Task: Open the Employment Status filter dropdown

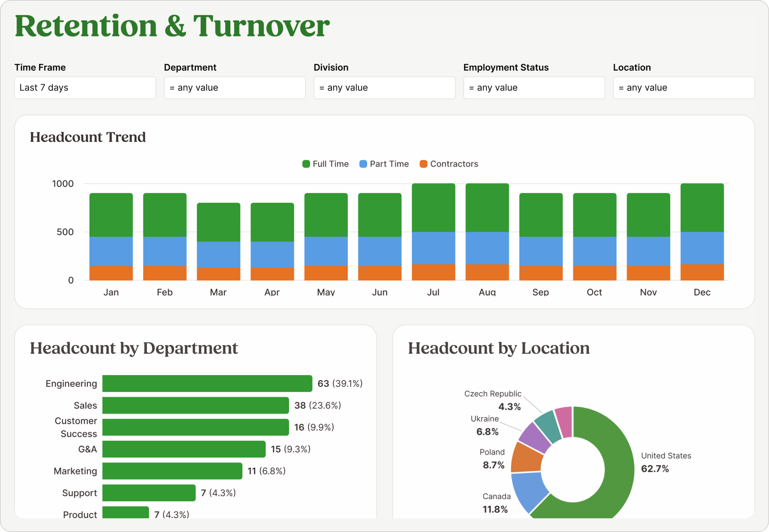Action: (534, 88)
